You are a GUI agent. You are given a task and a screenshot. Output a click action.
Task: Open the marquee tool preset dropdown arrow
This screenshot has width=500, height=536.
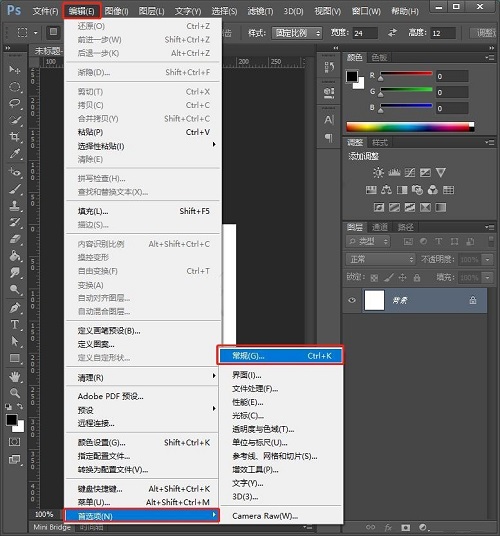click(x=36, y=33)
